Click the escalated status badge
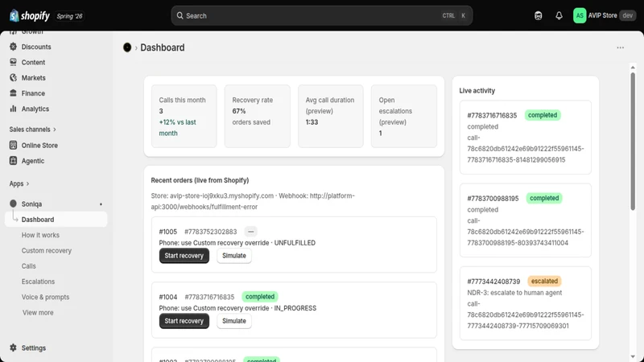The height and width of the screenshot is (362, 644). click(x=544, y=281)
